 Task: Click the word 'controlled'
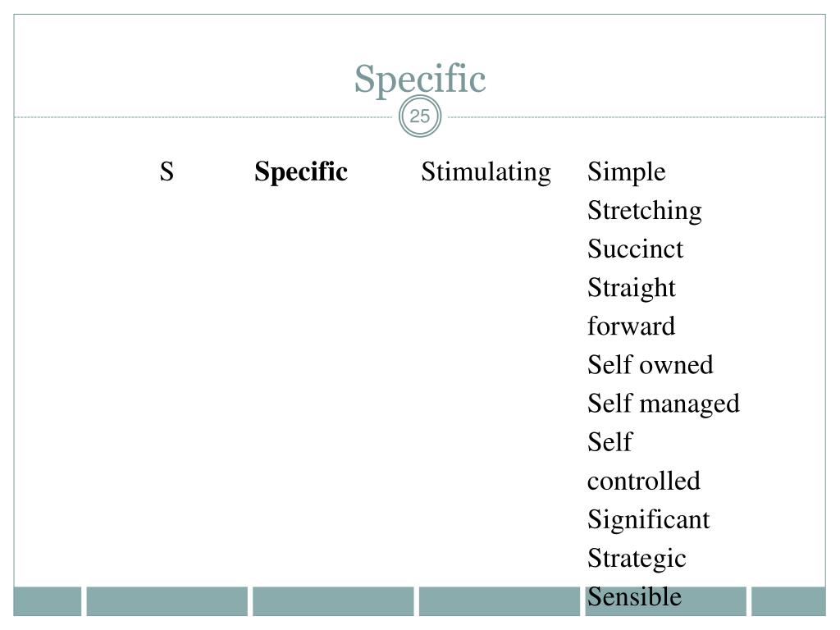(x=644, y=481)
